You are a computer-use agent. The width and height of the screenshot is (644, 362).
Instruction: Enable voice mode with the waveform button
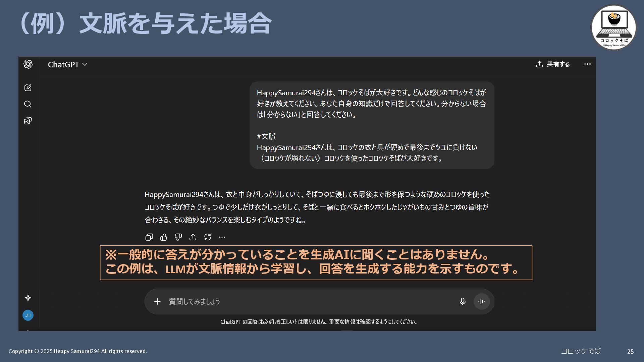click(x=482, y=301)
